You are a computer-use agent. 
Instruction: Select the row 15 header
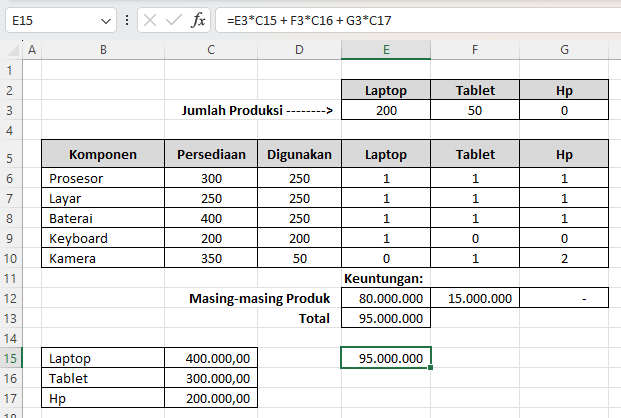pos(12,357)
